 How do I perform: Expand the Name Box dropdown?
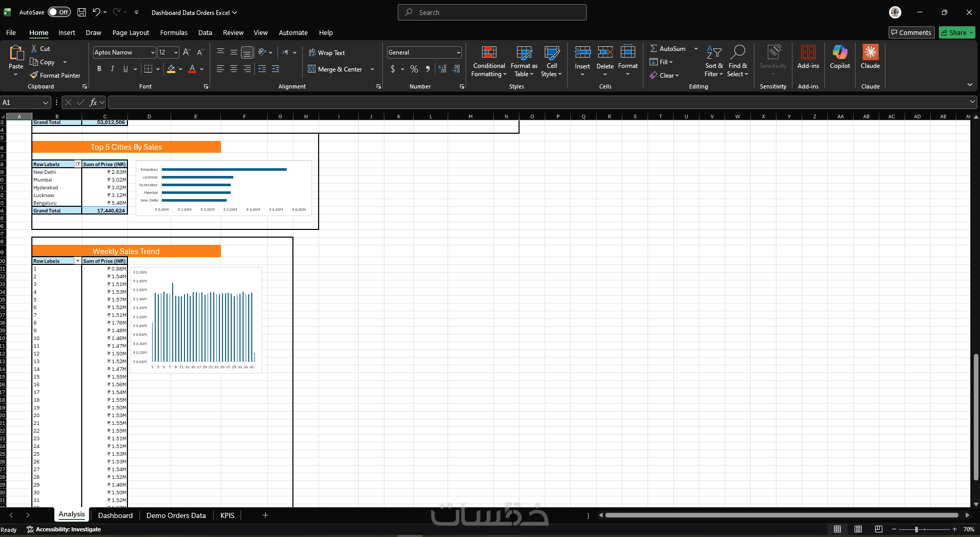pos(45,102)
